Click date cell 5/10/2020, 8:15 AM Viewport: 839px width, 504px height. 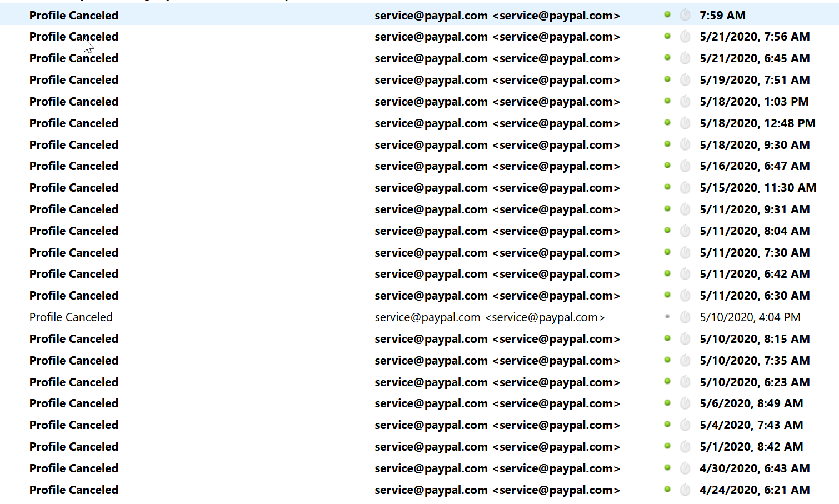755,339
